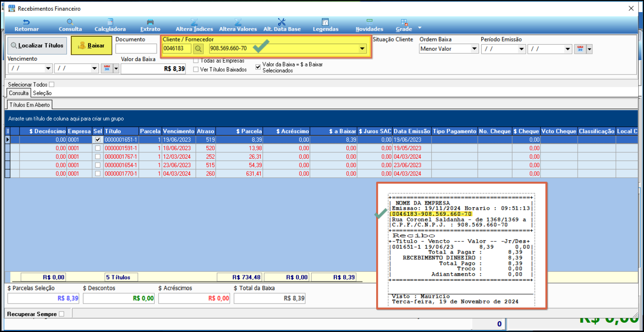Click Altera Índices in toolbar
This screenshot has width=644, height=332.
click(x=194, y=25)
